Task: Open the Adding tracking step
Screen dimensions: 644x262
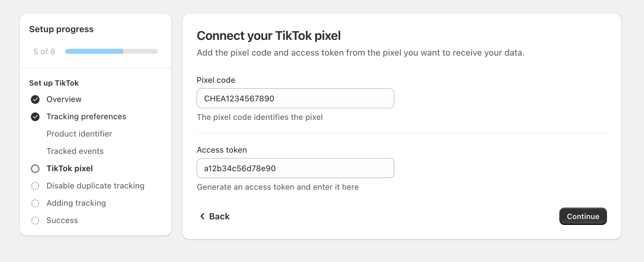Action: coord(76,203)
